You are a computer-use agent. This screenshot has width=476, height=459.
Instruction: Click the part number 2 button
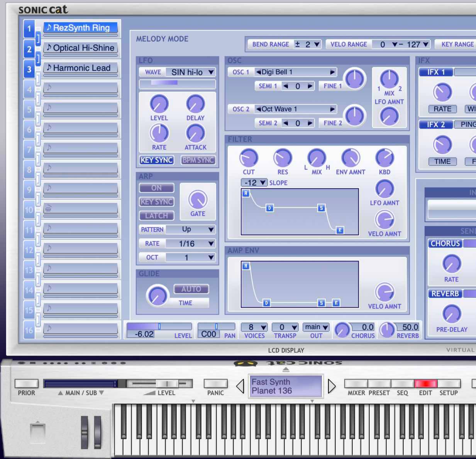coord(29,49)
